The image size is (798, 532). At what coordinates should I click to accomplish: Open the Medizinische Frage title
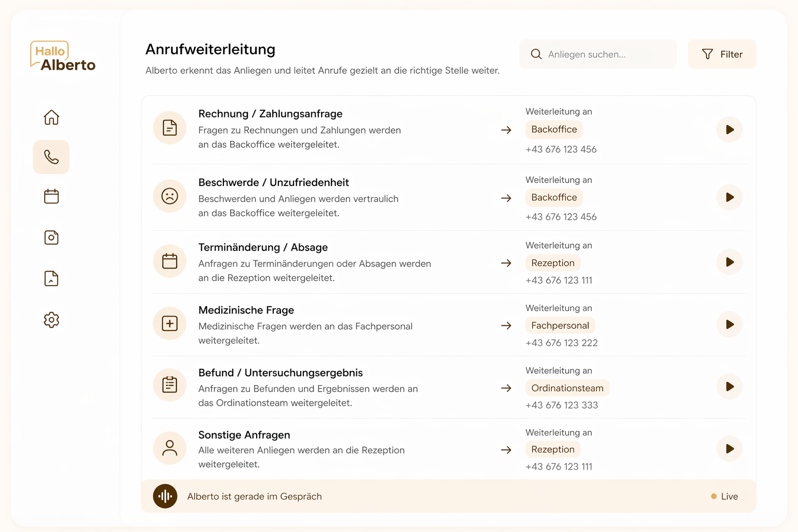click(x=246, y=310)
